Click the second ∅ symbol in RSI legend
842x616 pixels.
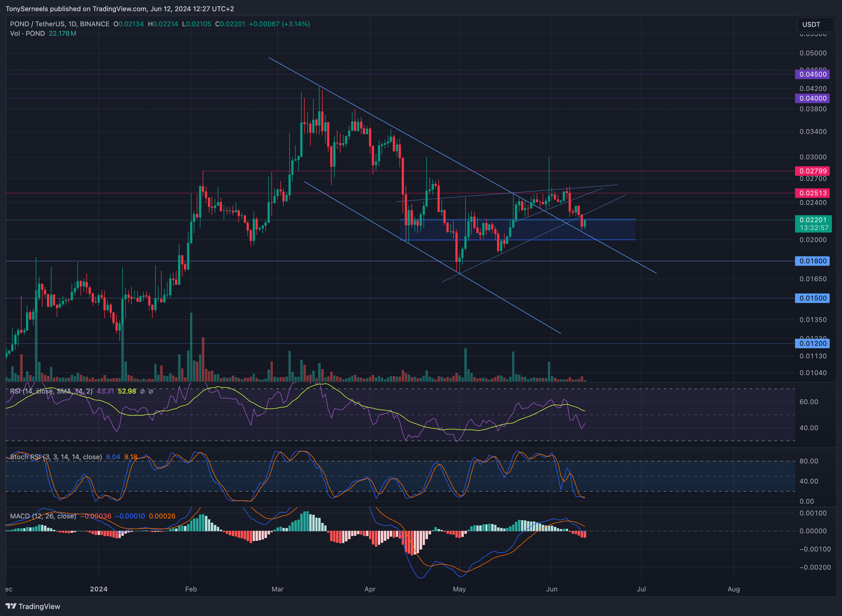pos(151,392)
